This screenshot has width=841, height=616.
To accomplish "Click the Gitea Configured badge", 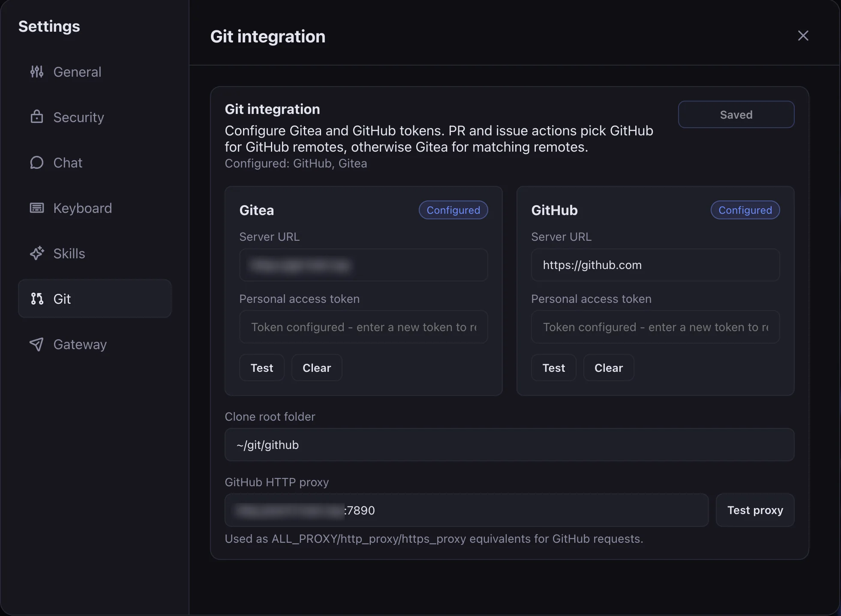I will pos(454,210).
